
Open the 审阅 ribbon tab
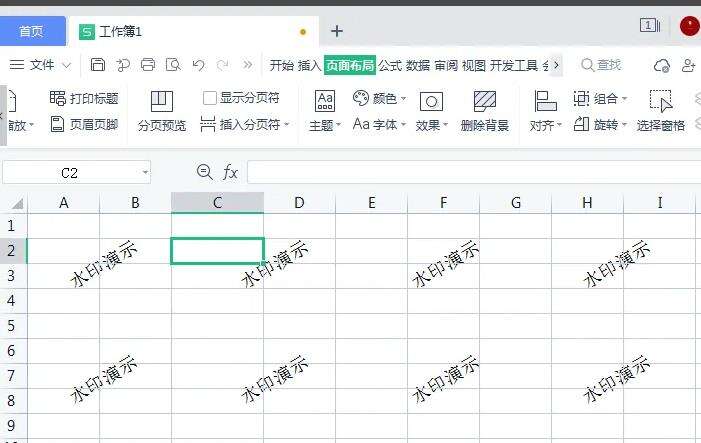[446, 66]
